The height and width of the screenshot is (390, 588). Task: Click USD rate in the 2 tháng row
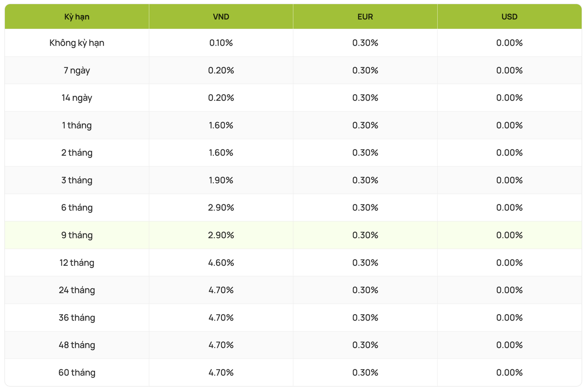[x=509, y=153]
